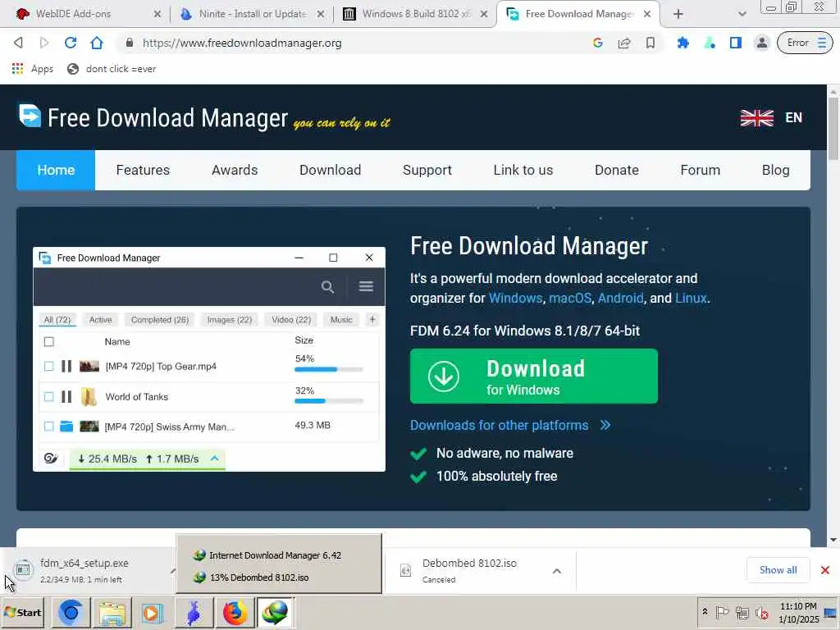Image resolution: width=840 pixels, height=630 pixels.
Task: Open the user profile avatar icon
Action: 762,43
